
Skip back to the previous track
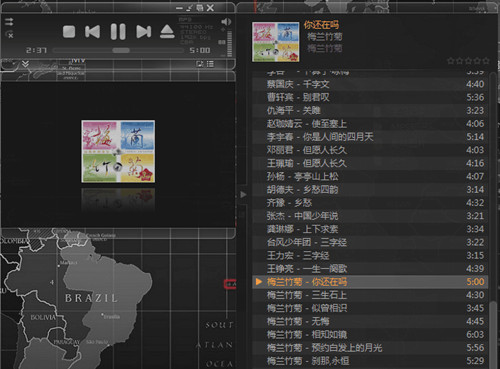(x=92, y=32)
